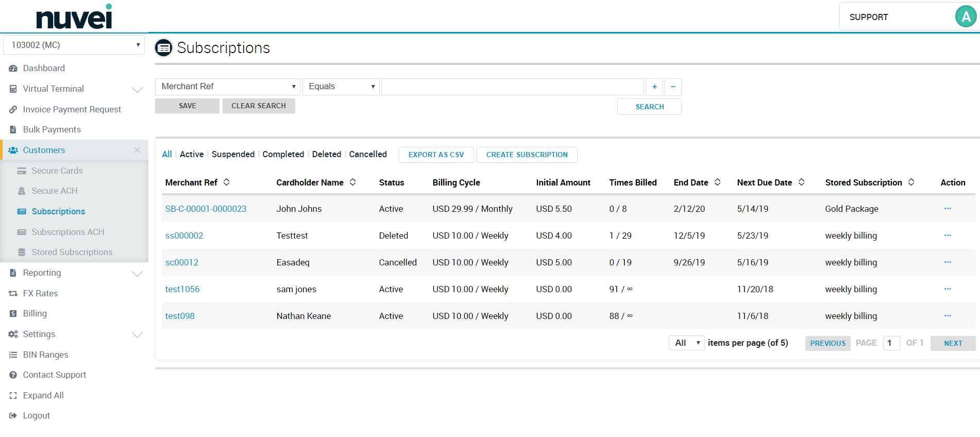Open the Equals operator dropdown
Image resolution: width=980 pixels, height=437 pixels.
point(341,87)
